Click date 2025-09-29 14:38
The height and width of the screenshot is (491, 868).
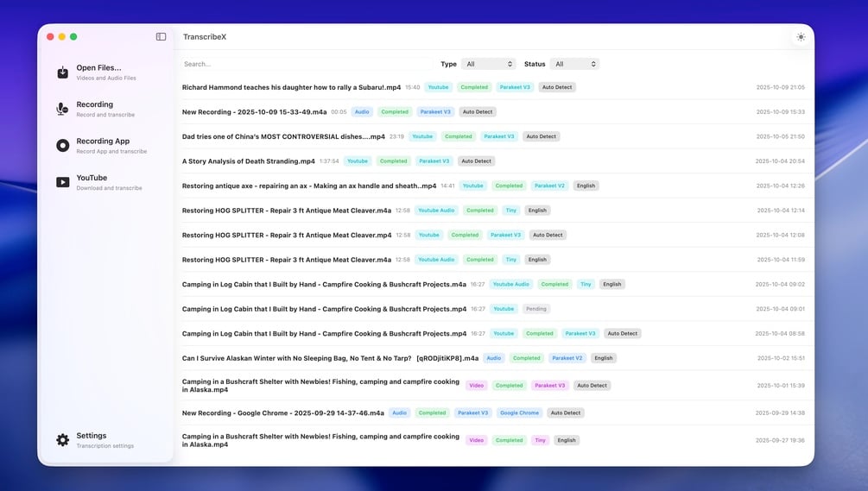click(780, 413)
